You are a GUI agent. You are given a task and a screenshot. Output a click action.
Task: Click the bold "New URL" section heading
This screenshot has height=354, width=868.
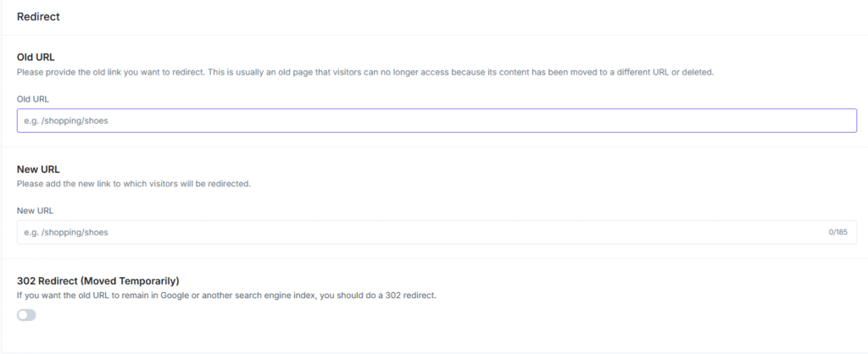click(x=38, y=169)
